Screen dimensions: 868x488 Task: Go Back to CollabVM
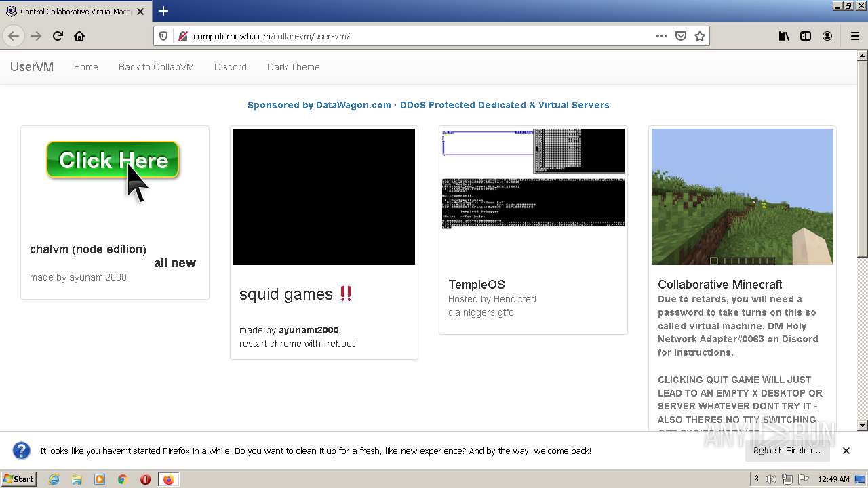tap(156, 67)
